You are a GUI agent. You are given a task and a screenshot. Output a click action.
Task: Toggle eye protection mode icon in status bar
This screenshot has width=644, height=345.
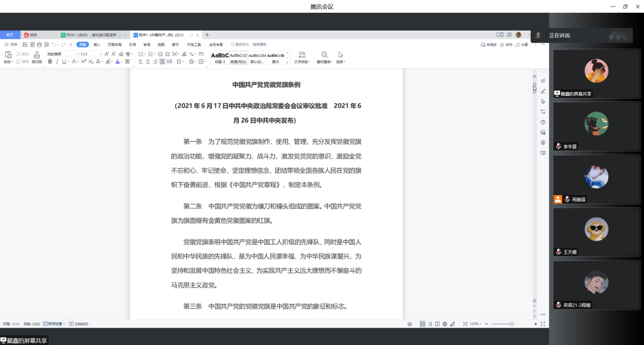click(410, 324)
